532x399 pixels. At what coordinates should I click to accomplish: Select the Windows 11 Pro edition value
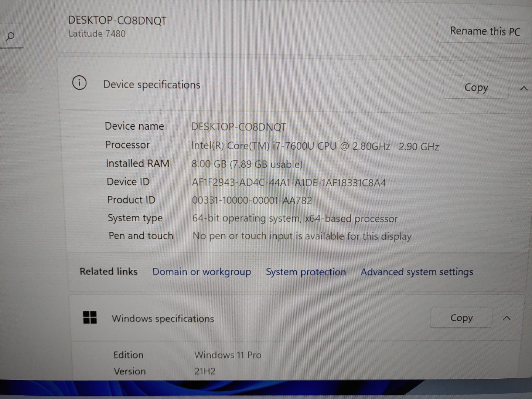(228, 355)
